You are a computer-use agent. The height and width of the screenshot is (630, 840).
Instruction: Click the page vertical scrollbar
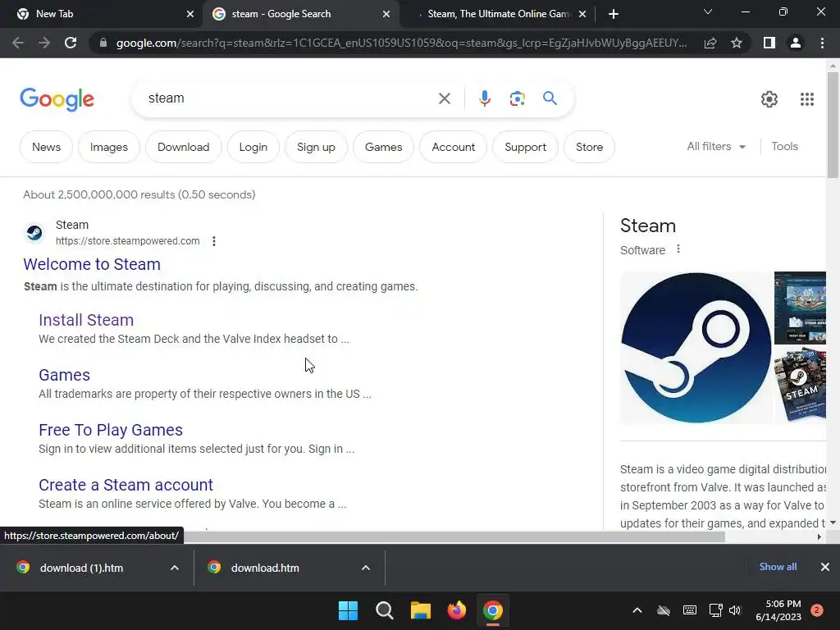(833, 125)
